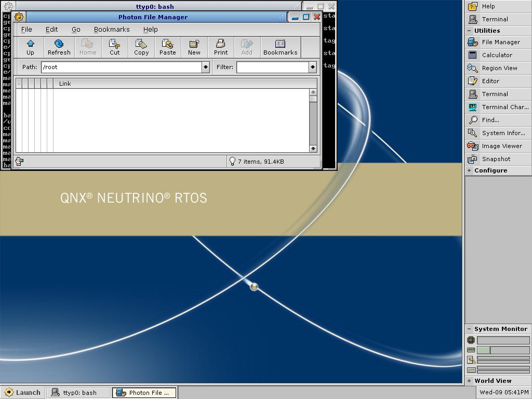Open the Path dropdown arrow
Image resolution: width=532 pixels, height=399 pixels.
(206, 67)
